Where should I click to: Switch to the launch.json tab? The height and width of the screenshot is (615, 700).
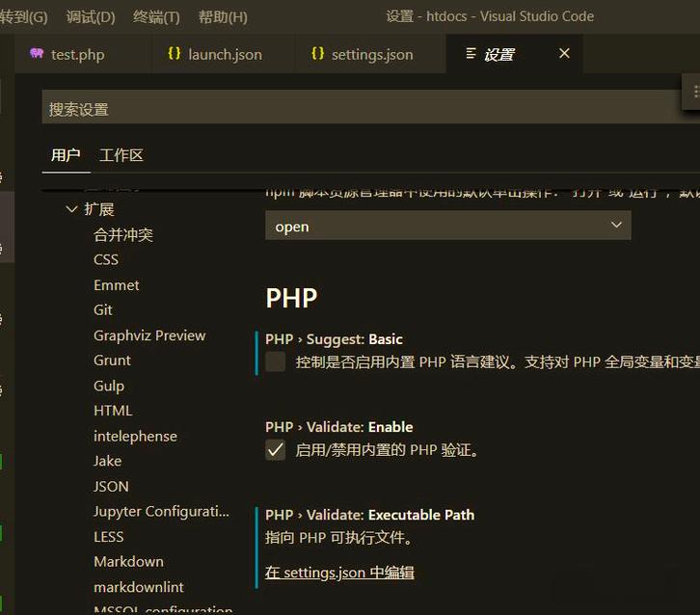tap(224, 54)
